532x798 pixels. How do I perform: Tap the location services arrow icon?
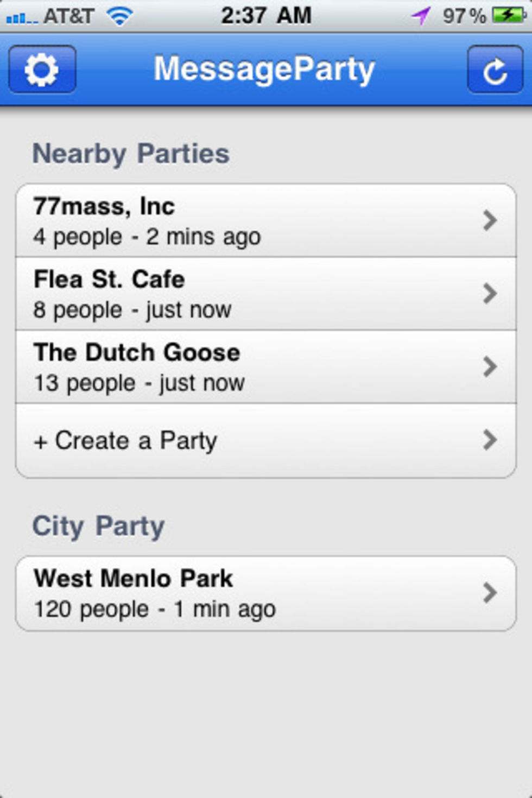point(421,16)
